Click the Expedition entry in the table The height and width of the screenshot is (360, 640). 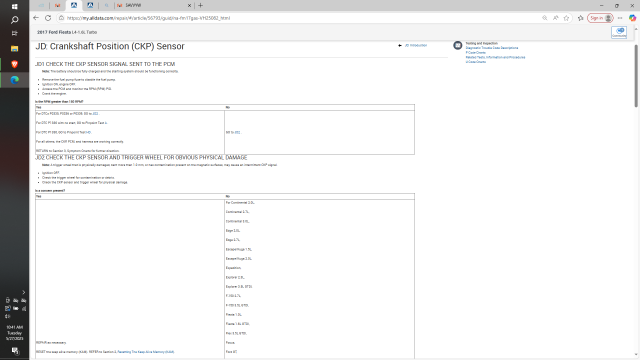(x=233, y=268)
